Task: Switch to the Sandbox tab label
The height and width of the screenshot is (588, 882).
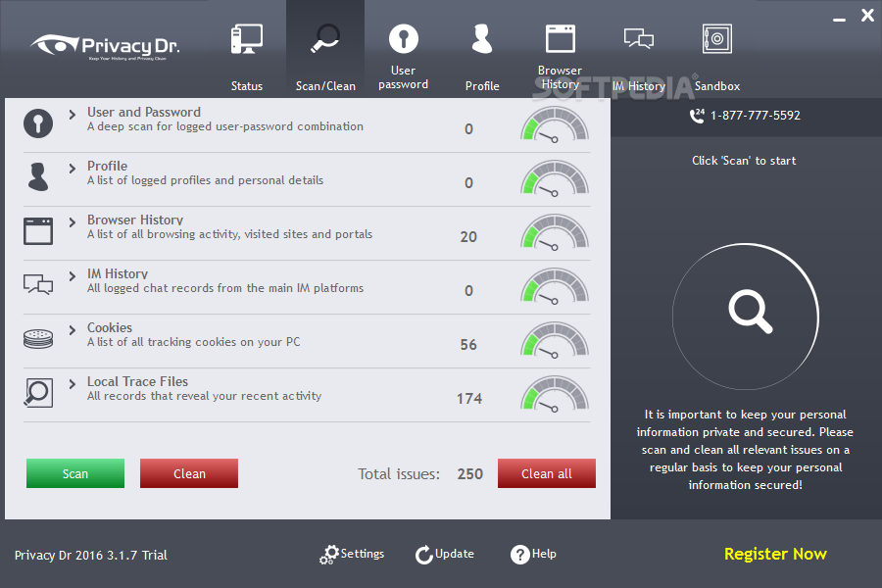Action: click(717, 86)
